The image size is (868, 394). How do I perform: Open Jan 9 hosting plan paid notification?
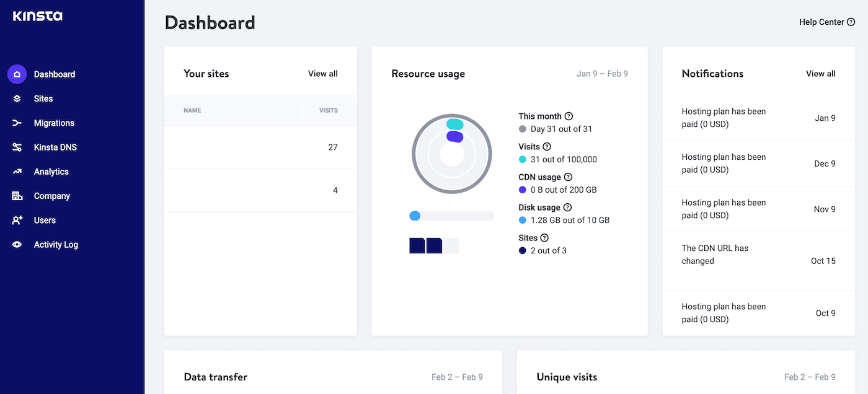tap(759, 118)
